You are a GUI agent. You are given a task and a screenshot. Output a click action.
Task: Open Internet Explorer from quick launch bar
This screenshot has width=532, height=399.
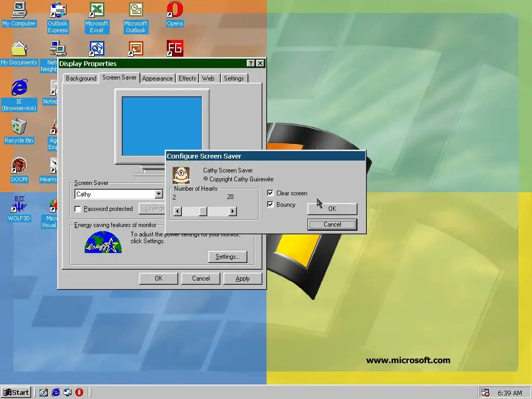click(x=56, y=392)
